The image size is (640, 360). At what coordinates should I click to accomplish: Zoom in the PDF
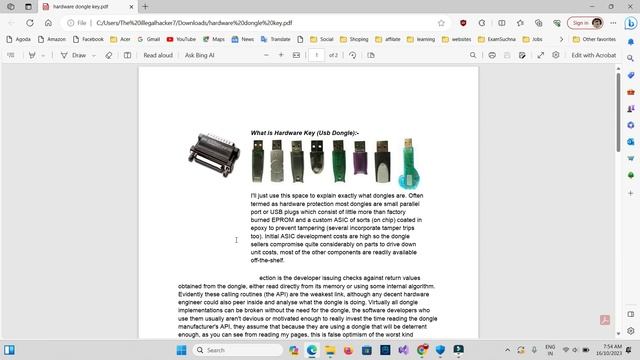(x=281, y=55)
